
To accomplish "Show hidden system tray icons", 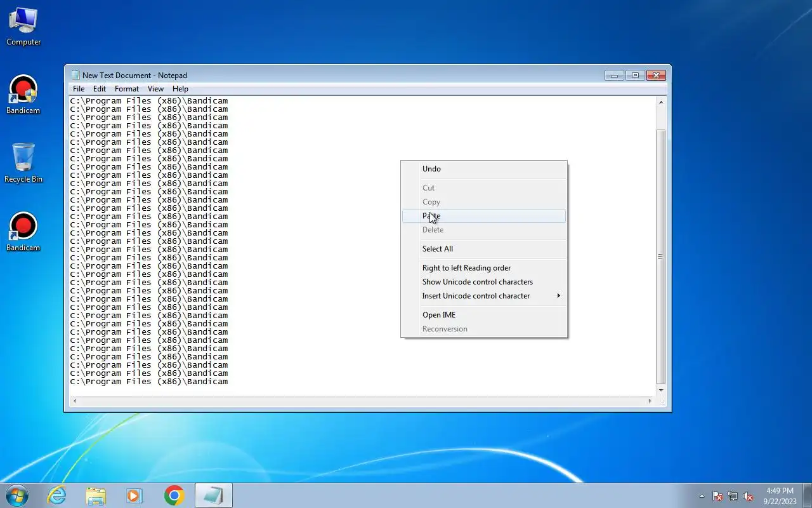I will click(702, 496).
